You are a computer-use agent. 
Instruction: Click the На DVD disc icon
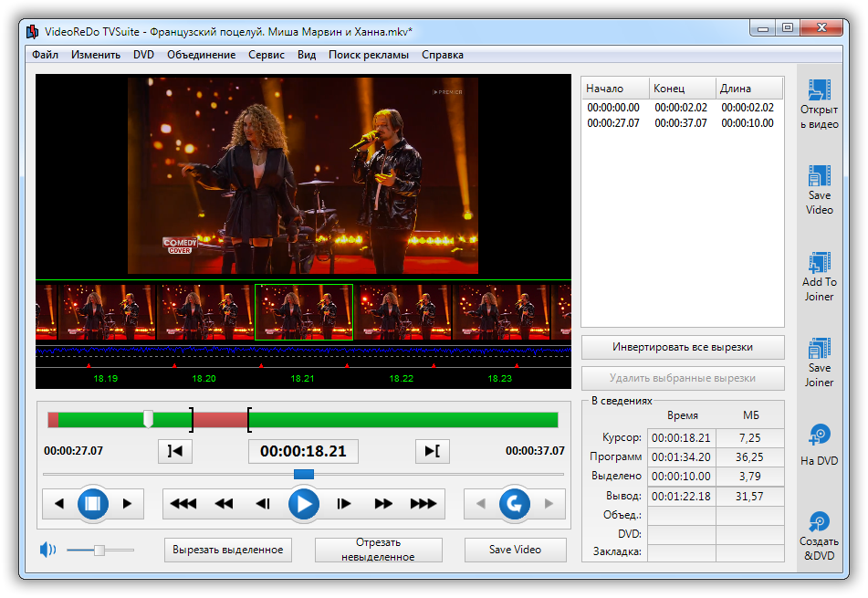point(819,435)
